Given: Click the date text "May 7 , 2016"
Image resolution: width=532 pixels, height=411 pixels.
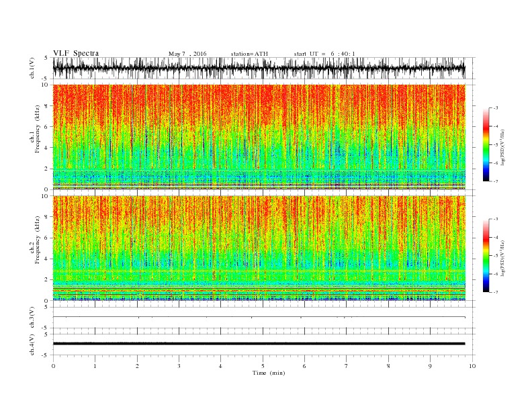Looking at the screenshot, I should point(187,54).
